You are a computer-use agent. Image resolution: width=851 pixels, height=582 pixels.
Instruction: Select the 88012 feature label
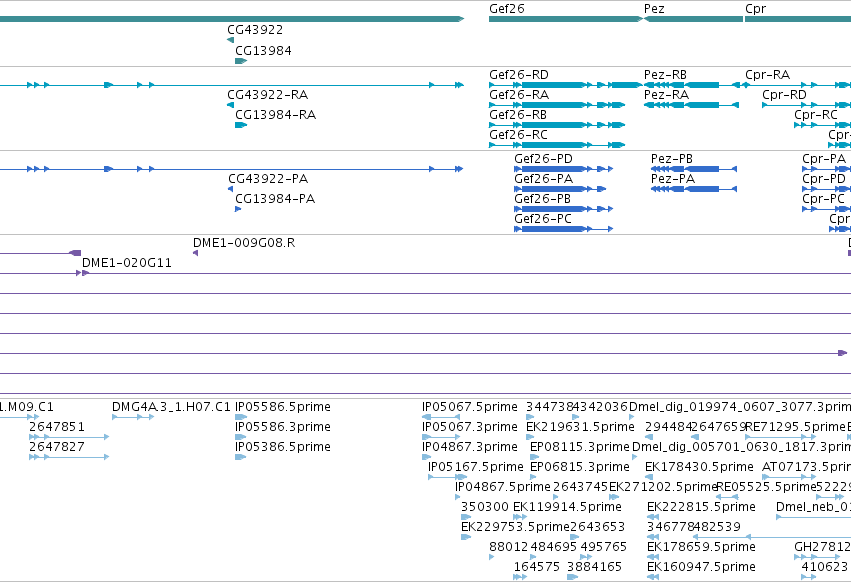click(x=508, y=547)
